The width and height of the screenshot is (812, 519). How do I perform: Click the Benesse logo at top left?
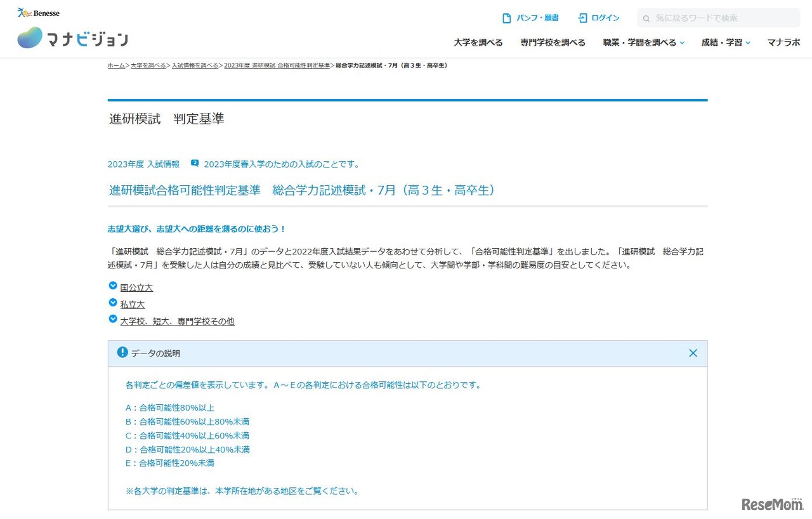pyautogui.click(x=38, y=11)
